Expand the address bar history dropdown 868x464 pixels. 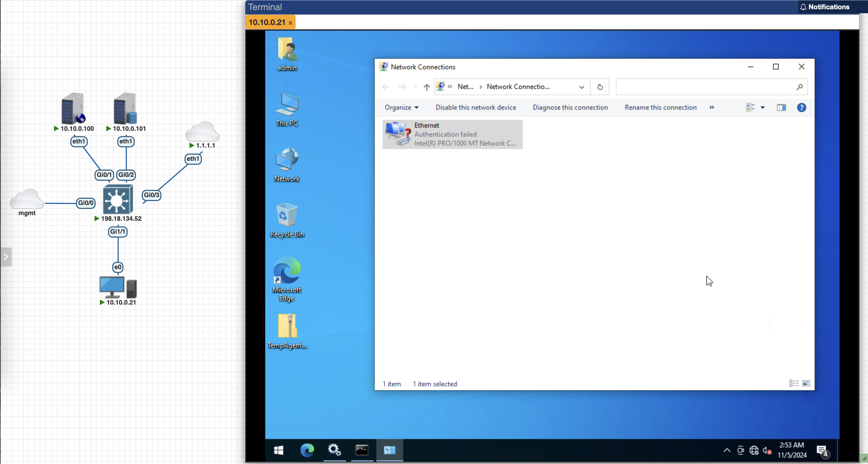tap(581, 87)
